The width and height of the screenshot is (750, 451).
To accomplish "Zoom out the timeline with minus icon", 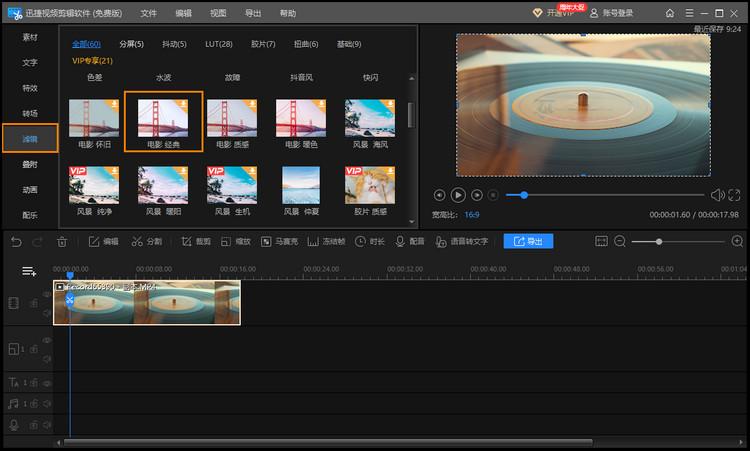I will pos(620,242).
